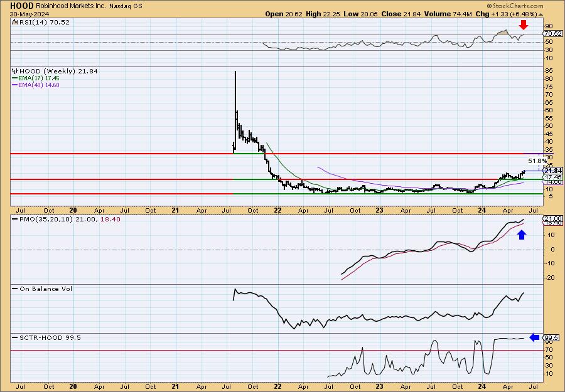Click the small icon beside the RSI(14) label
The image size is (565, 392).
coord(14,22)
